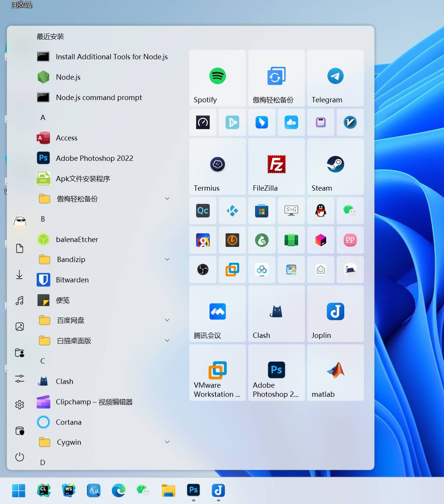Screen dimensions: 444x504
Task: Launch Clash from the pinned tiles
Action: tap(277, 314)
